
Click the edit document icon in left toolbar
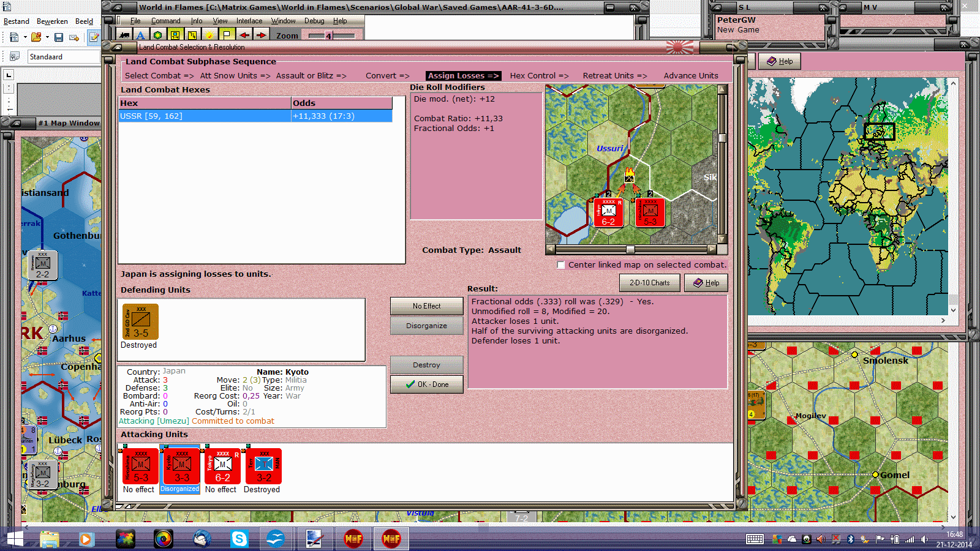coord(94,37)
